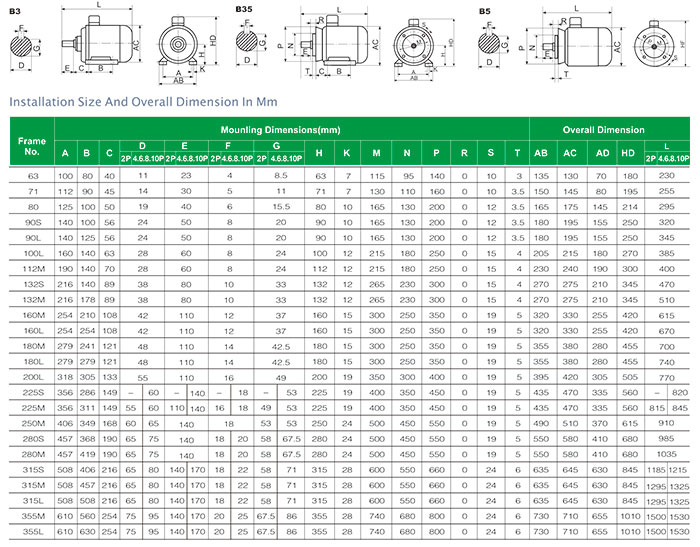
Task: Select frame 90L in the Frame No. column
Action: pyautogui.click(x=33, y=238)
